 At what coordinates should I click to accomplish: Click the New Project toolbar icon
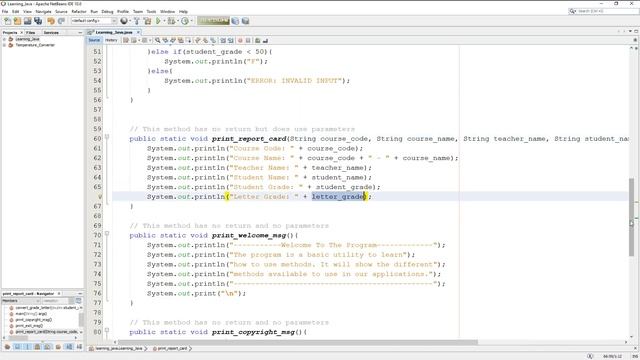(17, 21)
